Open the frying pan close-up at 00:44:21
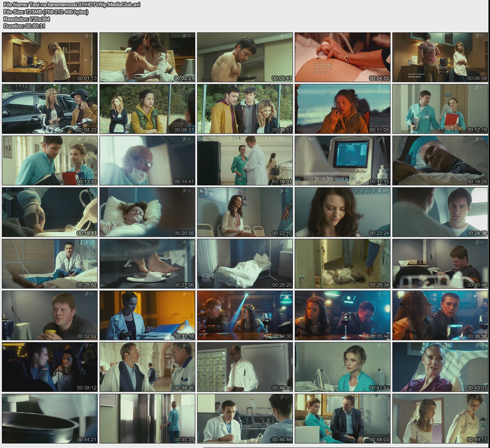Screen dimensions: 490x448 click(50, 419)
